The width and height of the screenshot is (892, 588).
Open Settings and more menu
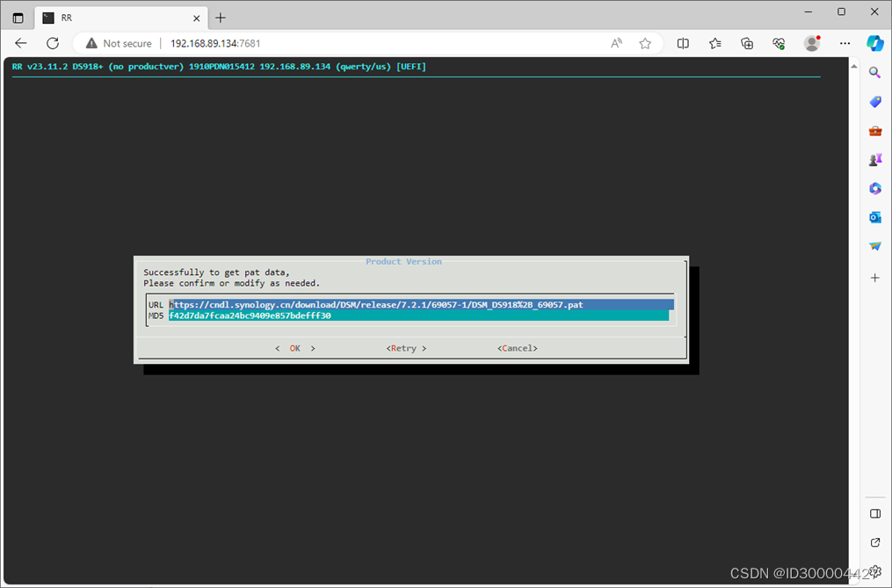[845, 43]
